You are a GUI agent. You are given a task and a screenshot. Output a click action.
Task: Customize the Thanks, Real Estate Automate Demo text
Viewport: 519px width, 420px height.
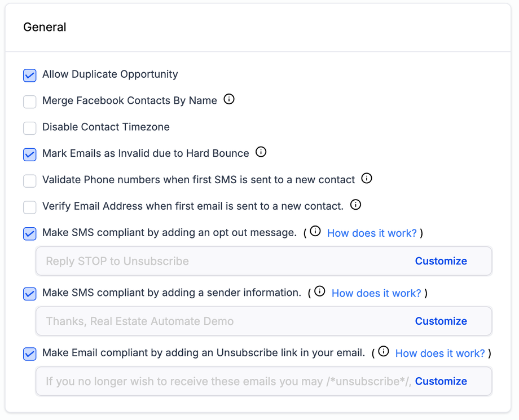[x=441, y=321]
